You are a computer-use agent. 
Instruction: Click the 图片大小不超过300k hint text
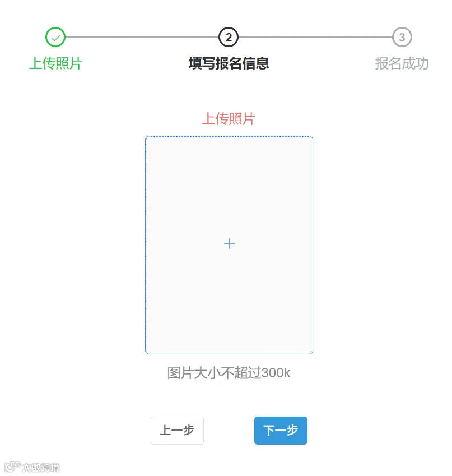(229, 372)
